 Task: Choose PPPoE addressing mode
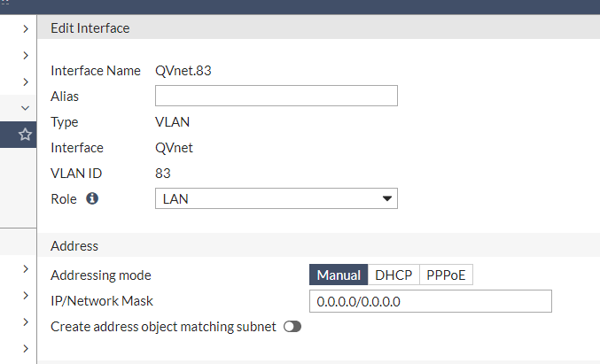pyautogui.click(x=446, y=275)
